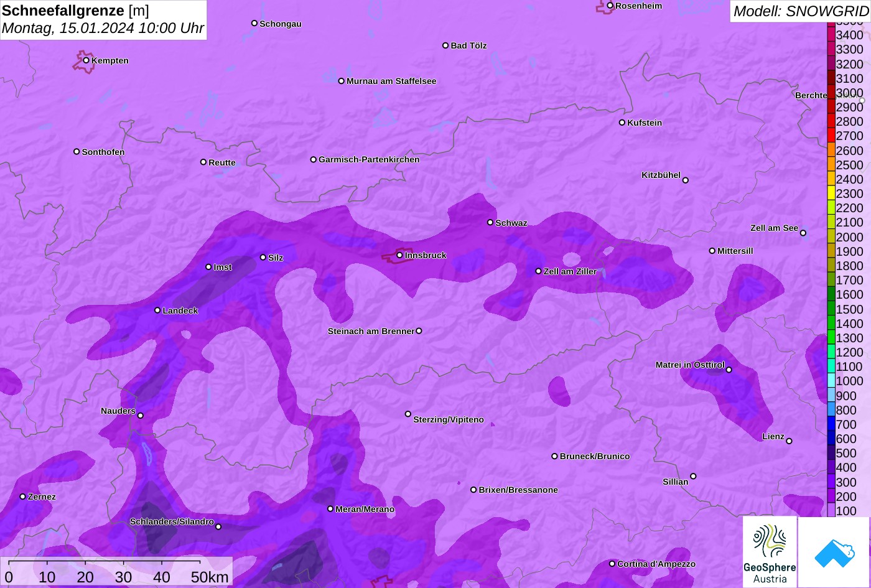Select the magenta 3400 legend swatch

point(831,35)
